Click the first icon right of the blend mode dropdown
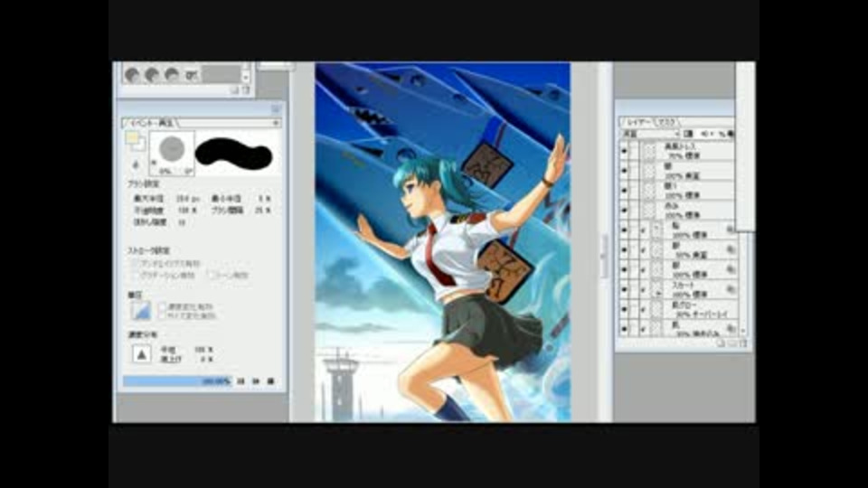868x488 pixels. [x=688, y=134]
